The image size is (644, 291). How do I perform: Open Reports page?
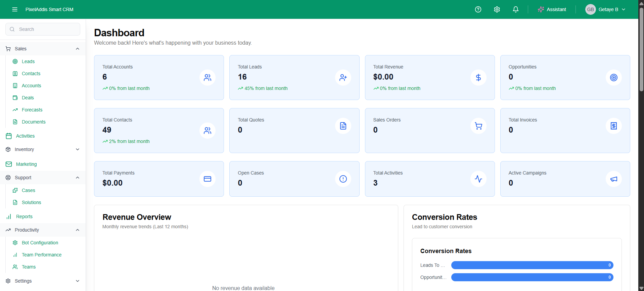click(24, 216)
